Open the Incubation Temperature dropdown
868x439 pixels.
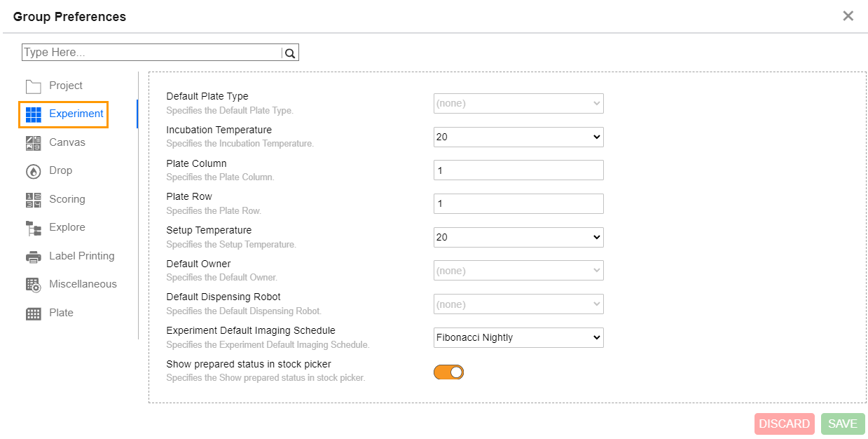pyautogui.click(x=518, y=137)
